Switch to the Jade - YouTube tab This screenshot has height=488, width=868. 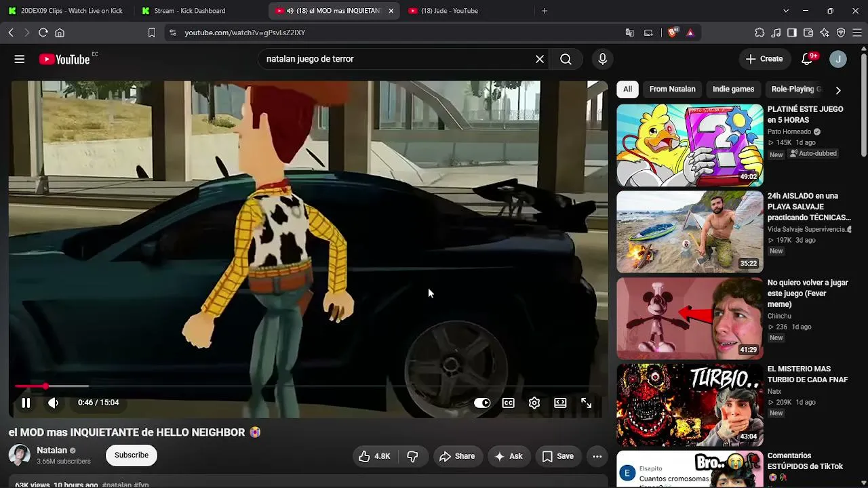(467, 11)
